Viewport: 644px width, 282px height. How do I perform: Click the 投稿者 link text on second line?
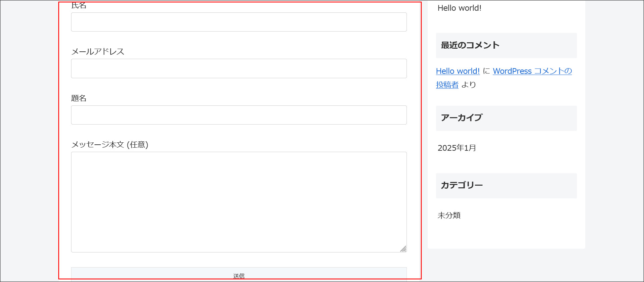(447, 85)
